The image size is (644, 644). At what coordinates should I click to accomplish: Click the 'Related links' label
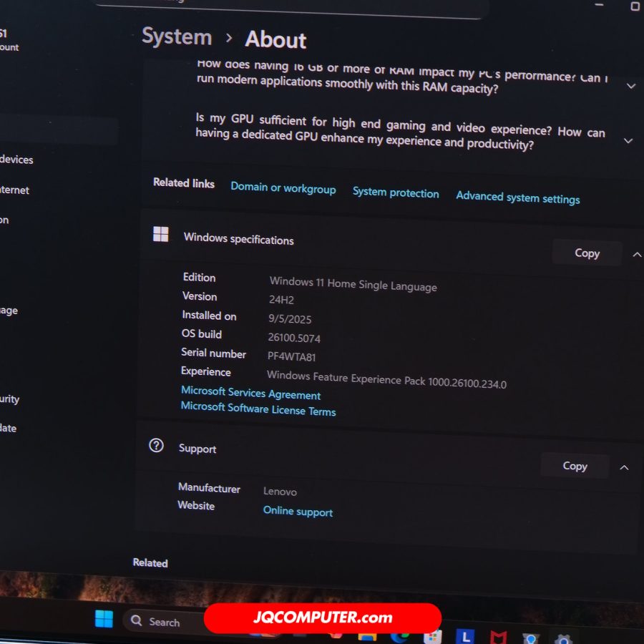tap(184, 182)
